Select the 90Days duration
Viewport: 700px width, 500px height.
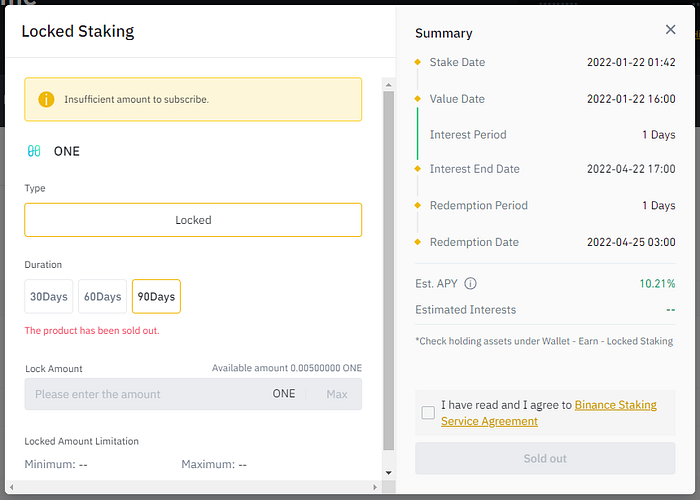[x=156, y=296]
